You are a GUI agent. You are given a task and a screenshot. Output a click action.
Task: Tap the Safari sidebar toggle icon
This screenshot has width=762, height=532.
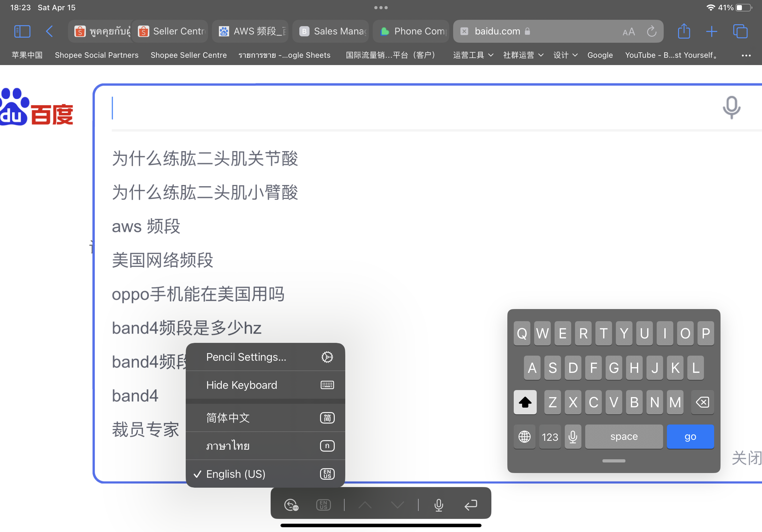tap(22, 32)
